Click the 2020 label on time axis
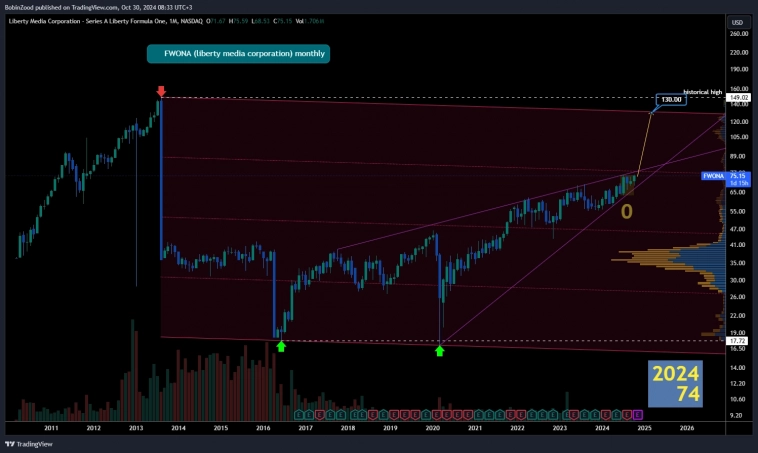Viewport: 758px width, 453px height. point(433,428)
